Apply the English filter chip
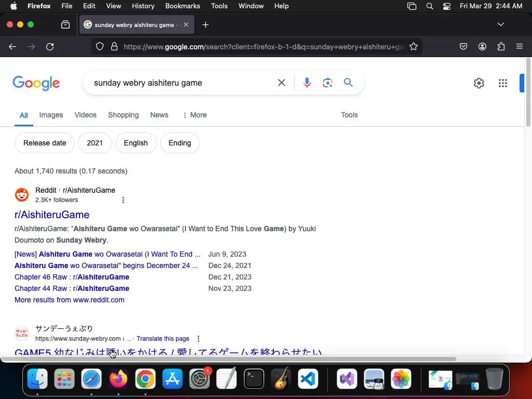532x399 pixels. click(x=136, y=143)
